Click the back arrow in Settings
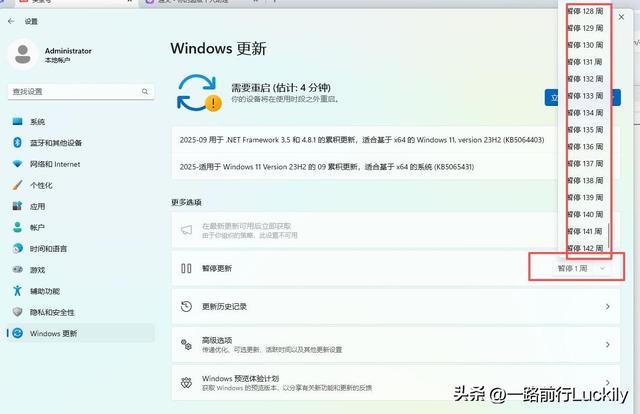The width and height of the screenshot is (640, 414). click(11, 21)
